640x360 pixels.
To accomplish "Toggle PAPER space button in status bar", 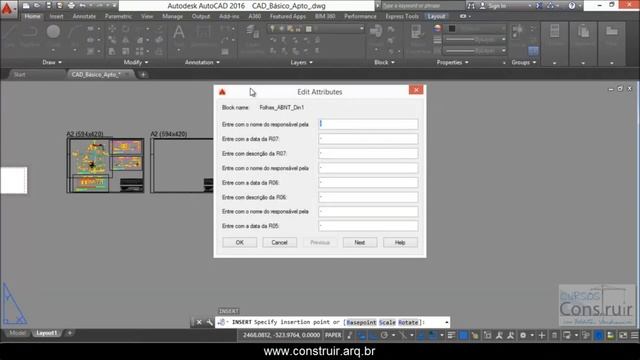I will pos(333,335).
